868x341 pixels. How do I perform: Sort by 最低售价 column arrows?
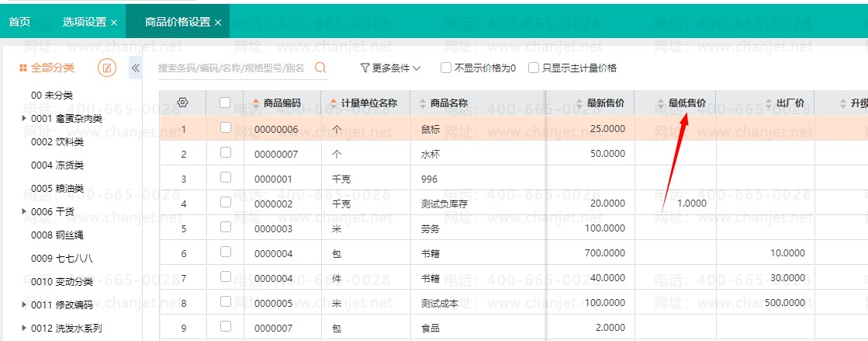click(x=661, y=103)
